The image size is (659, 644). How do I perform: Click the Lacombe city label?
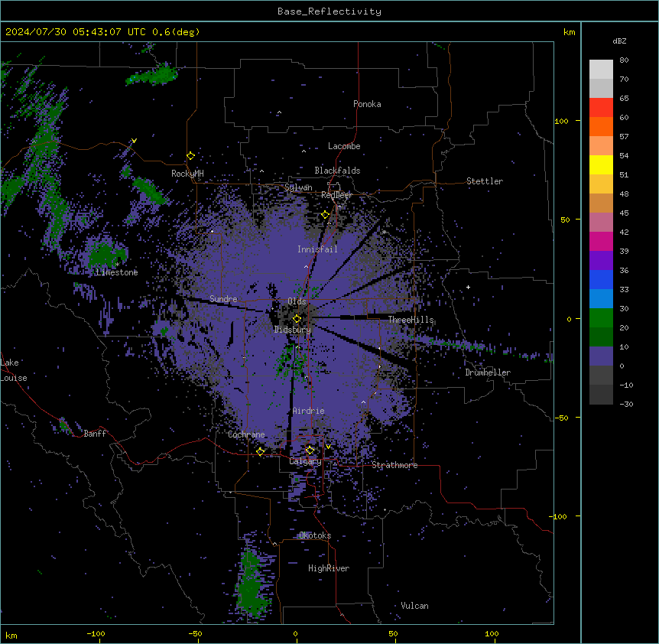[x=344, y=146]
